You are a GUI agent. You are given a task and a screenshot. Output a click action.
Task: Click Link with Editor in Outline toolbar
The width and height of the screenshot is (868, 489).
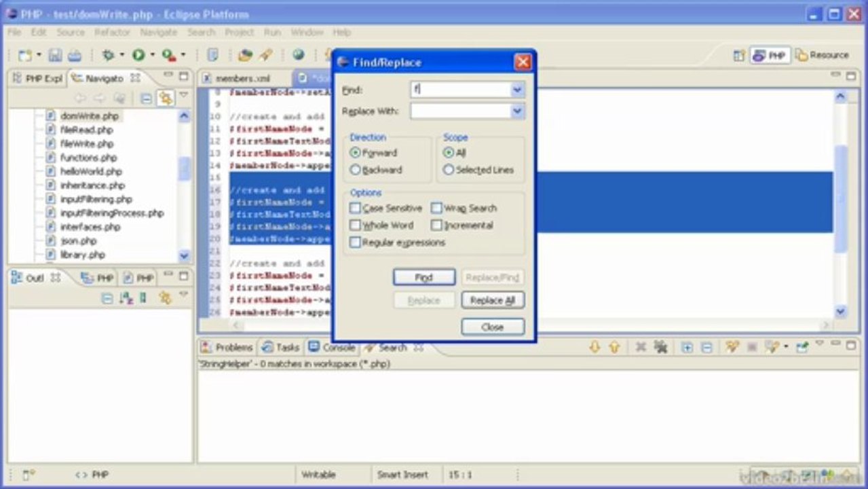point(165,297)
